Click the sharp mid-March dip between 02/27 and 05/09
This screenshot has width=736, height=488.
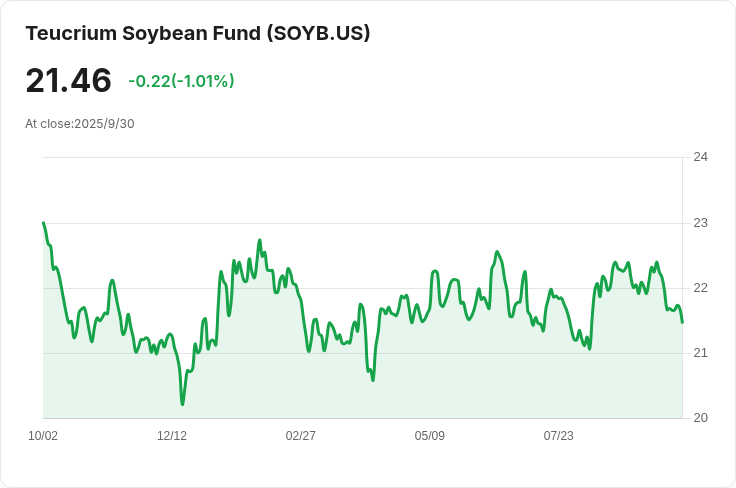tap(373, 380)
